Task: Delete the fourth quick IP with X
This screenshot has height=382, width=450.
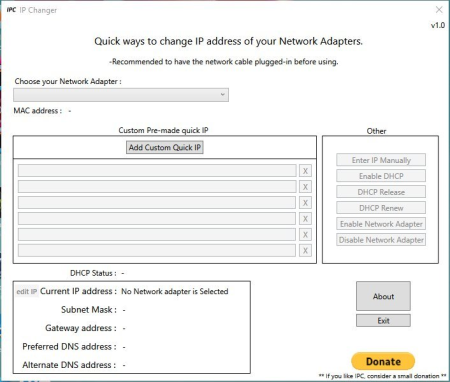Action: (x=305, y=219)
